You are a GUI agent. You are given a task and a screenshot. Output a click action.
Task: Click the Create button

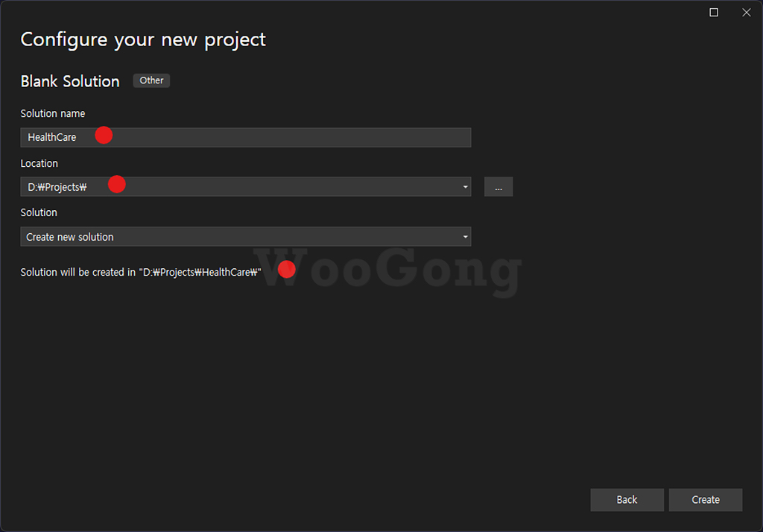pos(706,500)
